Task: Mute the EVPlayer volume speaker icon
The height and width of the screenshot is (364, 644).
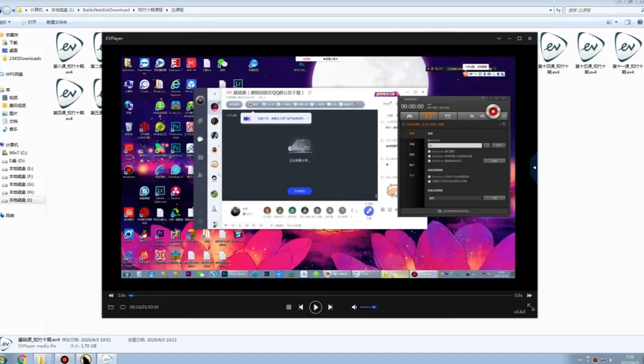Action: click(354, 307)
